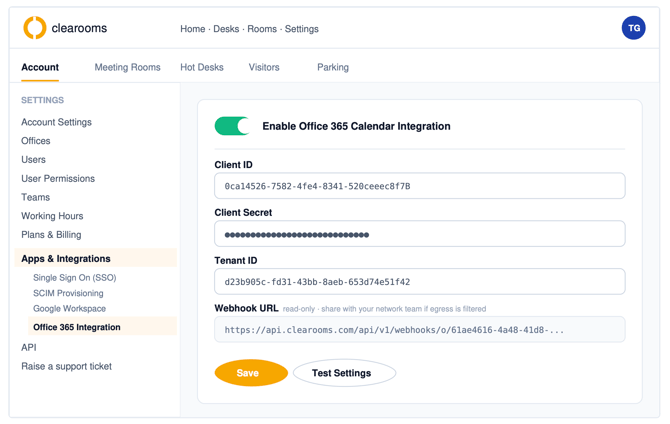Click the read-only egress hint text

click(x=384, y=309)
